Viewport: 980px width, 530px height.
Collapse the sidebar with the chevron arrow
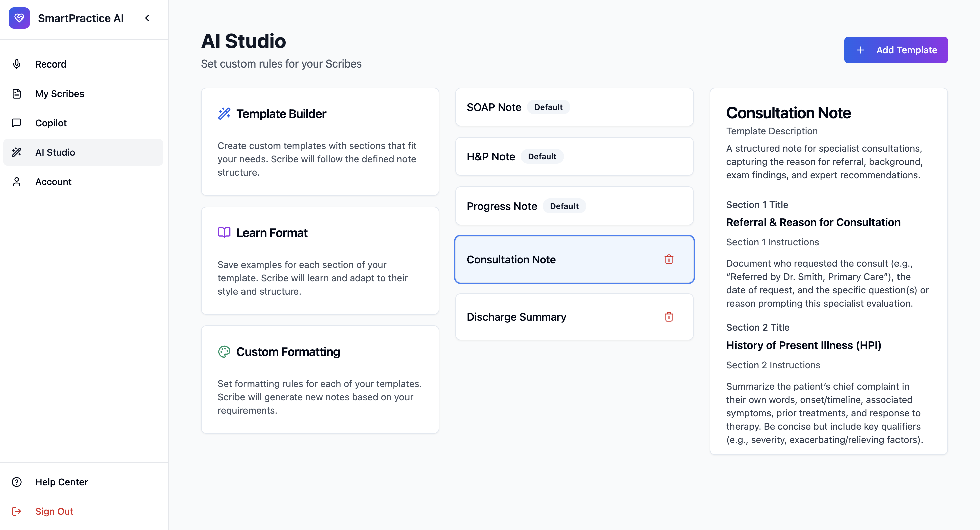coord(147,18)
